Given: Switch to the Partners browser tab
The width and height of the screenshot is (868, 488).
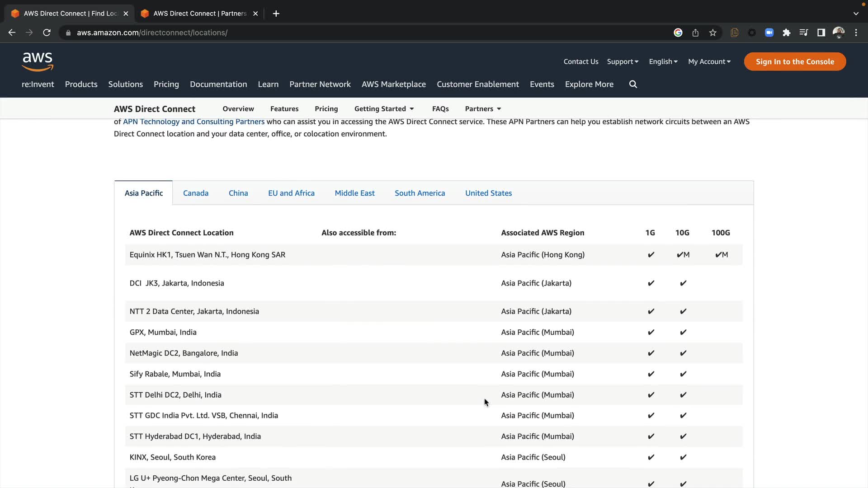Looking at the screenshot, I should click(199, 14).
